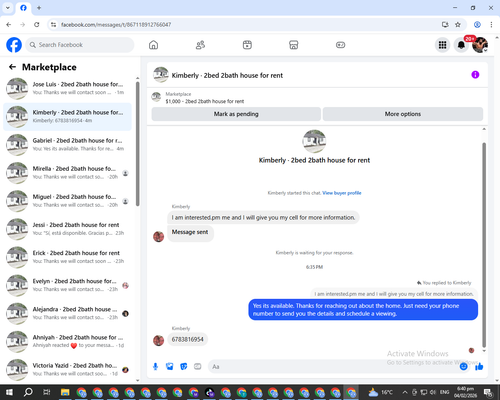
Task: Click Kimberly's 'I am interested' first message
Action: coord(263,218)
